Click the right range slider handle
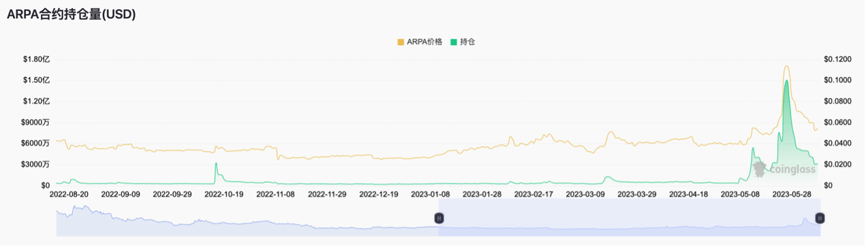868x247 pixels. coord(820,218)
